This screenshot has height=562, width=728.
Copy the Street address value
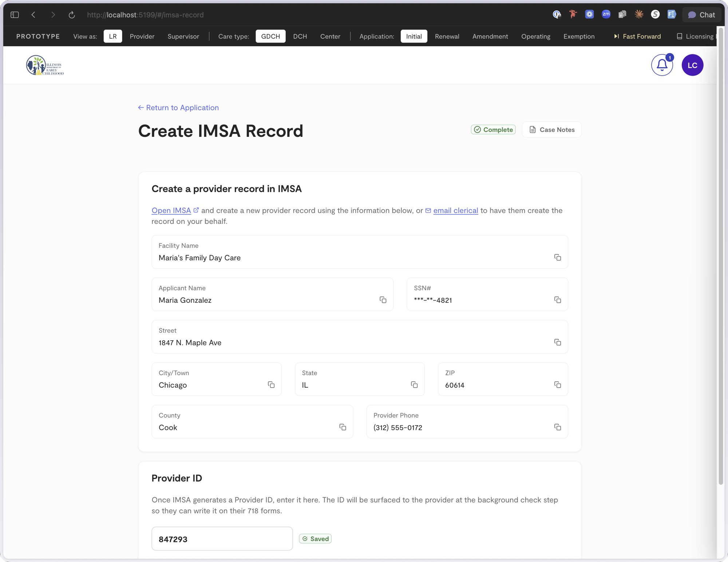tap(557, 342)
